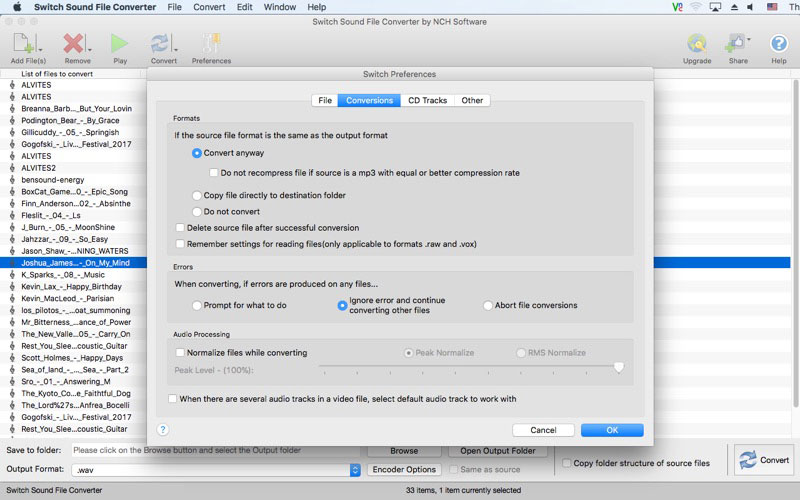Click the green V2 icon in menu bar
The height and width of the screenshot is (500, 800).
coord(677,7)
